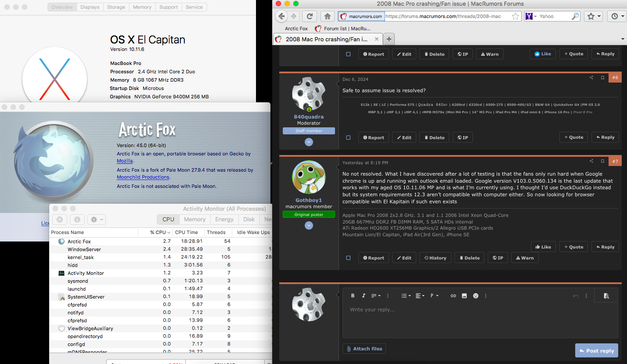
Task: Open the Forum list bookmark in bookmarks bar
Action: (x=343, y=29)
